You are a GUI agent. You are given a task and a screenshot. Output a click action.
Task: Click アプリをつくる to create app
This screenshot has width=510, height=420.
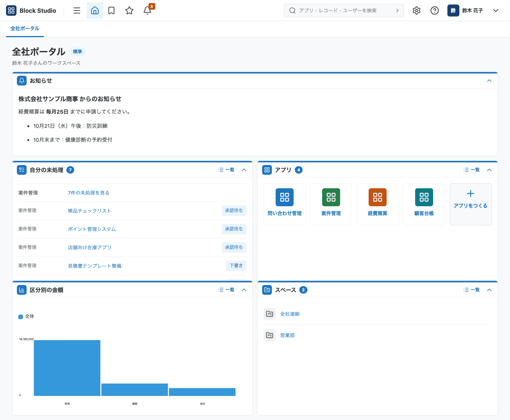coord(471,204)
